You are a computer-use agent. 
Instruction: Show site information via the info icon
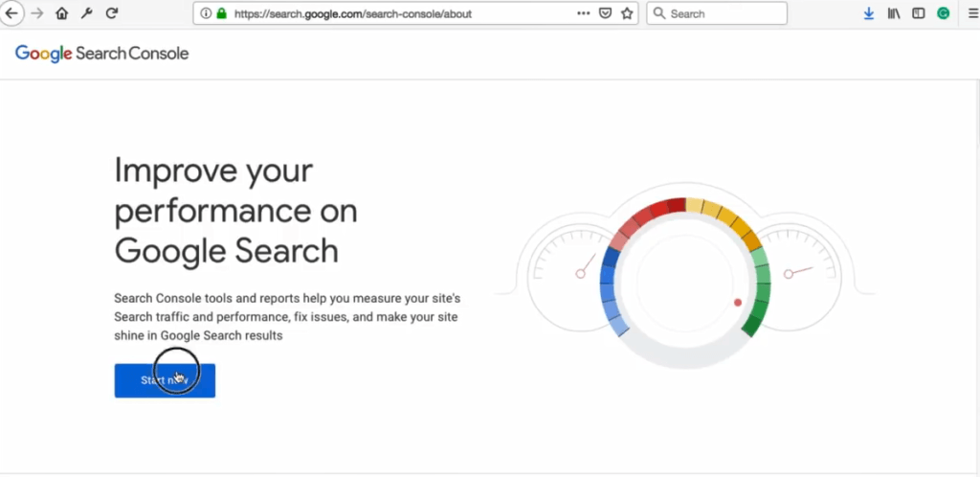[206, 13]
